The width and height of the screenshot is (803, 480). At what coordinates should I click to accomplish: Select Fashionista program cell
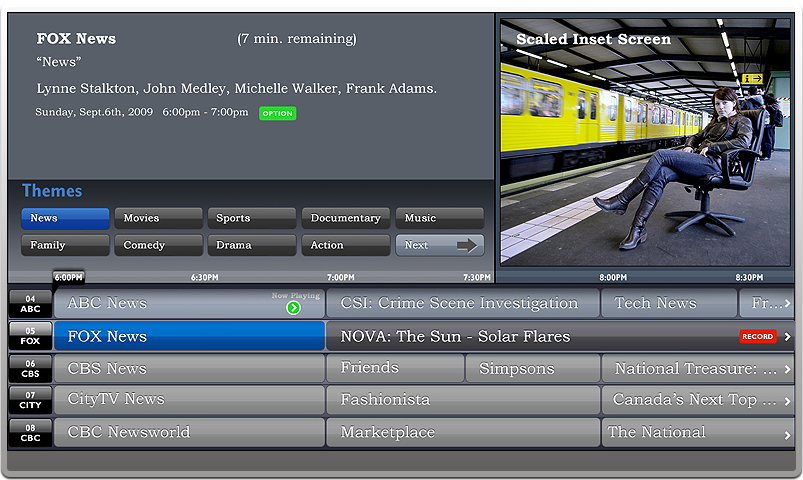[x=463, y=400]
